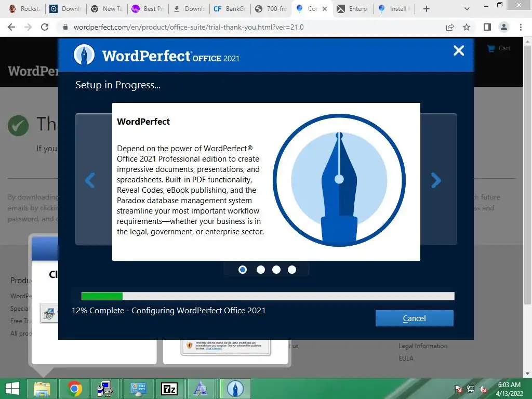Switch to the Rockstar tab

(x=25, y=9)
